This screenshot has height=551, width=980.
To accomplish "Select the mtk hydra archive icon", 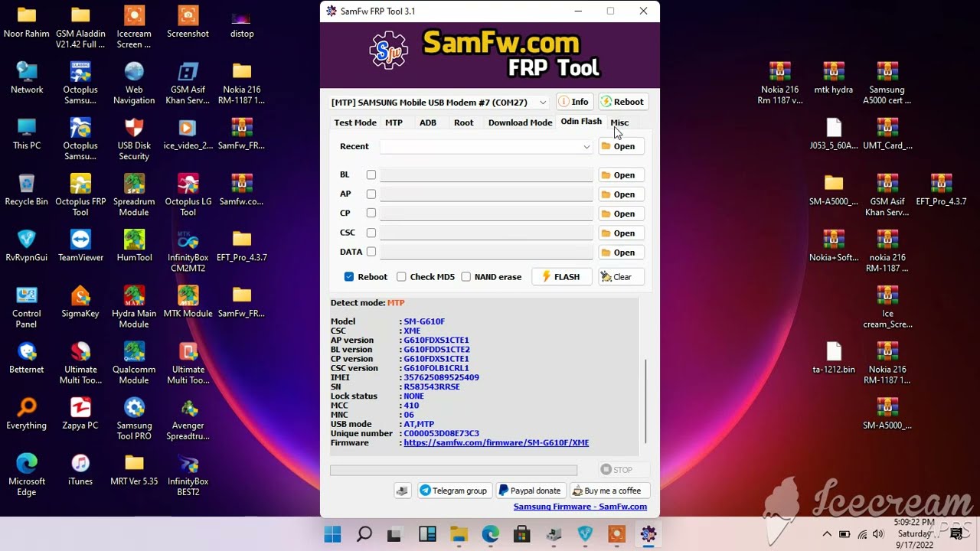I will pos(834,77).
